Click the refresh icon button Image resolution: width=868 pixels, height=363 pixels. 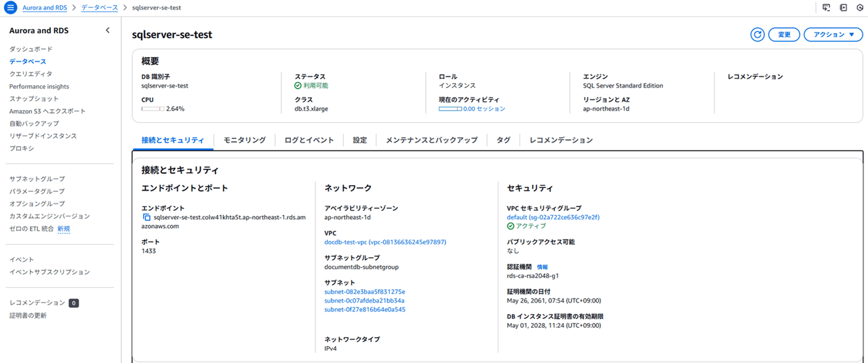757,35
